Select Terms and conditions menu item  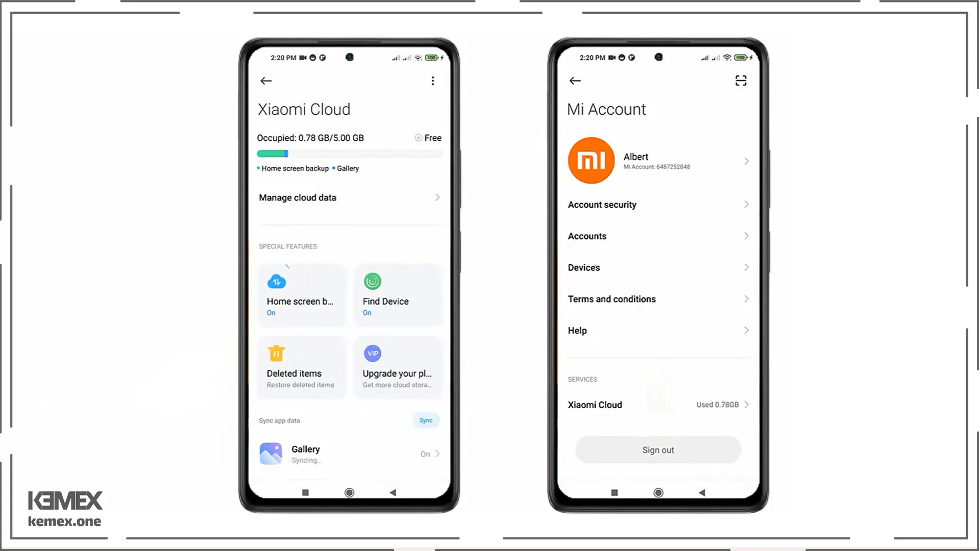658,298
